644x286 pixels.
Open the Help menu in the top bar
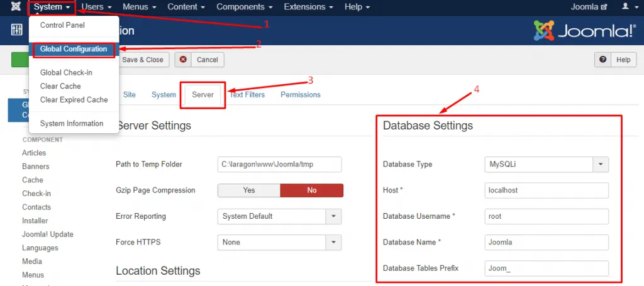tap(357, 7)
